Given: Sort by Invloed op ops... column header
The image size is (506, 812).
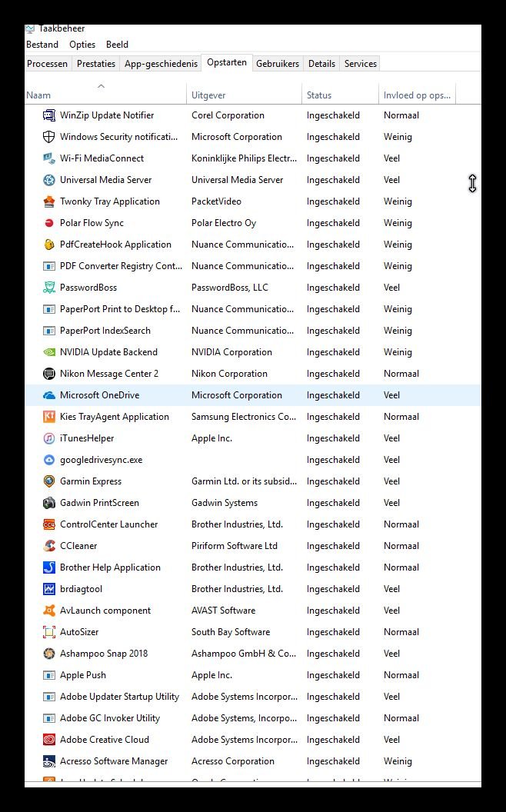Looking at the screenshot, I should tap(417, 94).
